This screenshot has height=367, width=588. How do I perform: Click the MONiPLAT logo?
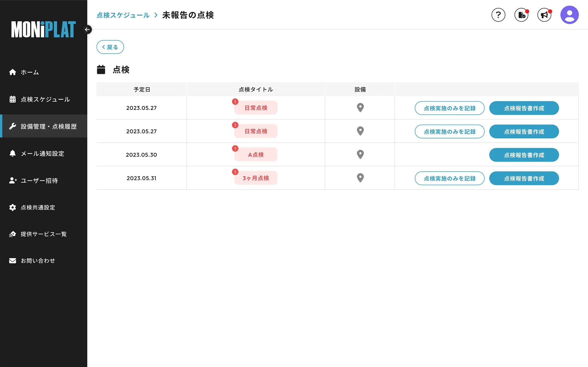pos(43,29)
